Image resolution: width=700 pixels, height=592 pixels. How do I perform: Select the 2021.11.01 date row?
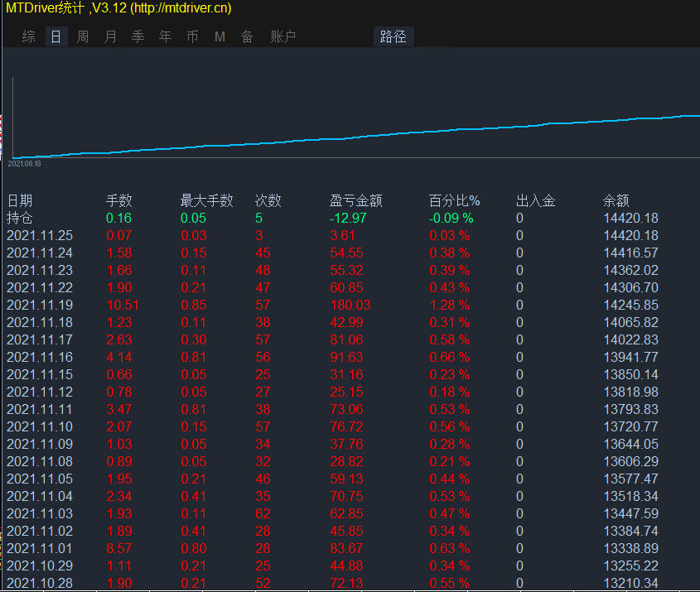(40, 549)
